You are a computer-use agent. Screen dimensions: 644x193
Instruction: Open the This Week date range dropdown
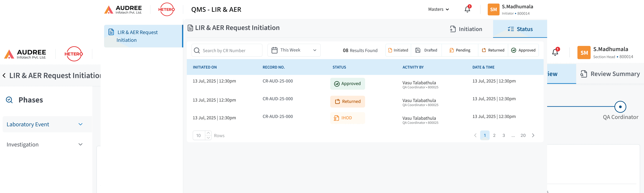click(x=294, y=50)
